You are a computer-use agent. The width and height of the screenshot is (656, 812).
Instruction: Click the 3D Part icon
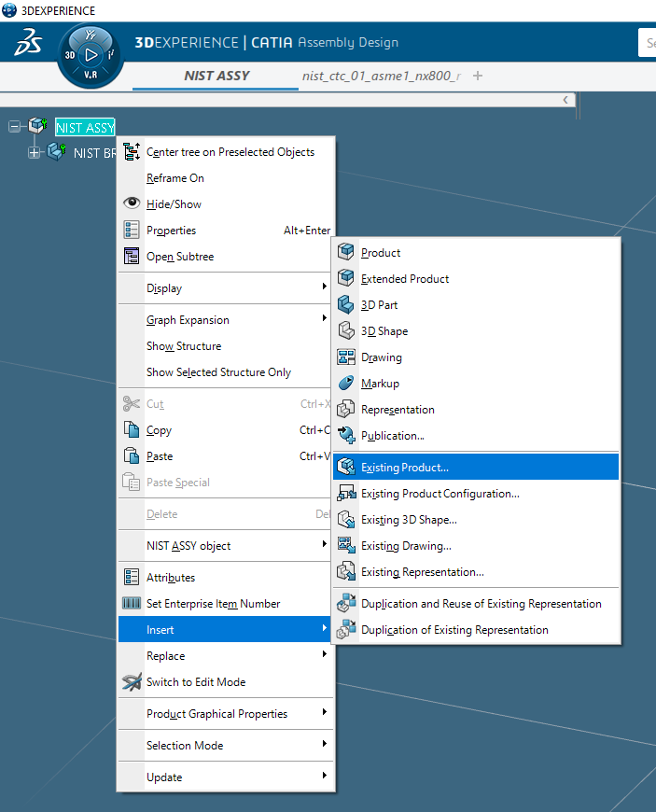[x=346, y=304]
